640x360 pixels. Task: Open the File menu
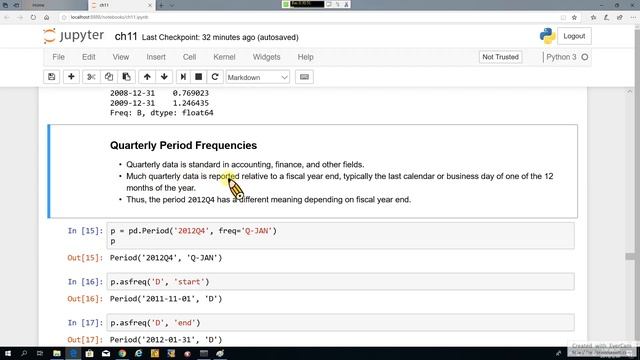[x=58, y=57]
